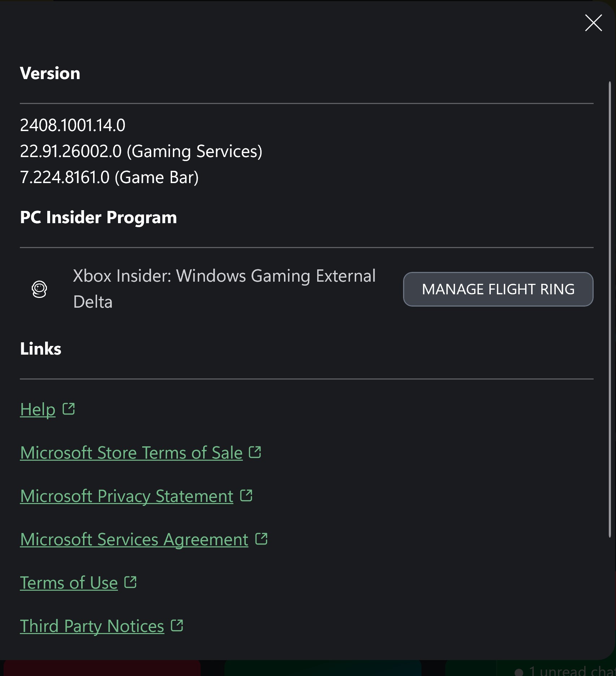Close the About dialog with the X
Screen dimensions: 616x676
593,23
